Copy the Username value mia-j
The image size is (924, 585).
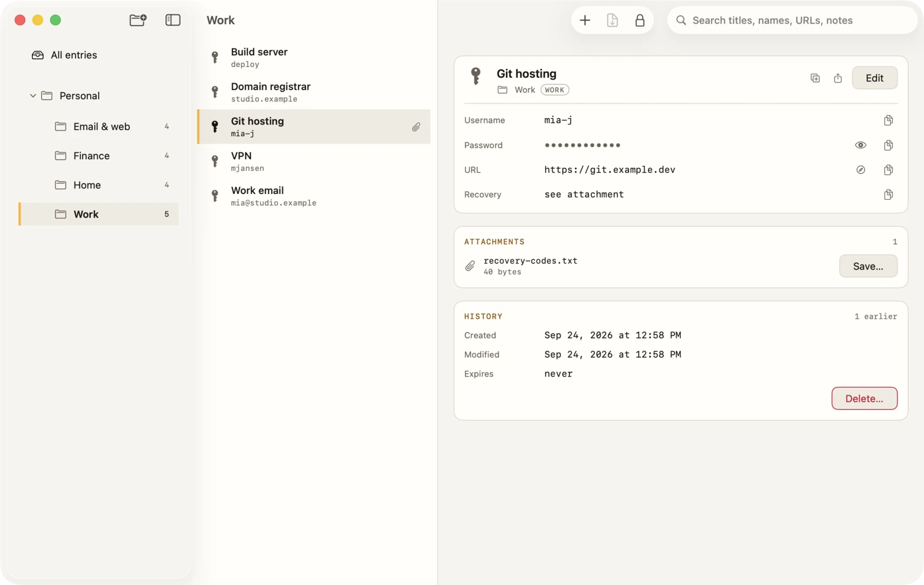(x=888, y=120)
